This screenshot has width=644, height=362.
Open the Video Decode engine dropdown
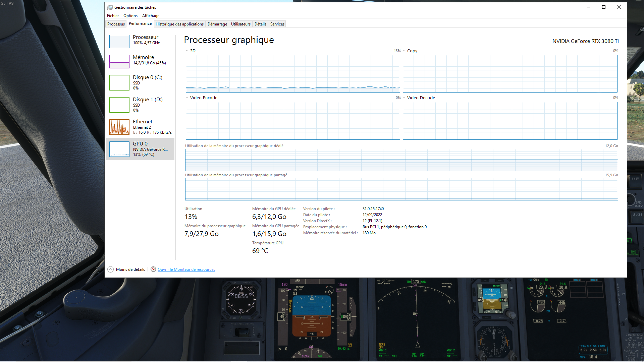tap(405, 98)
